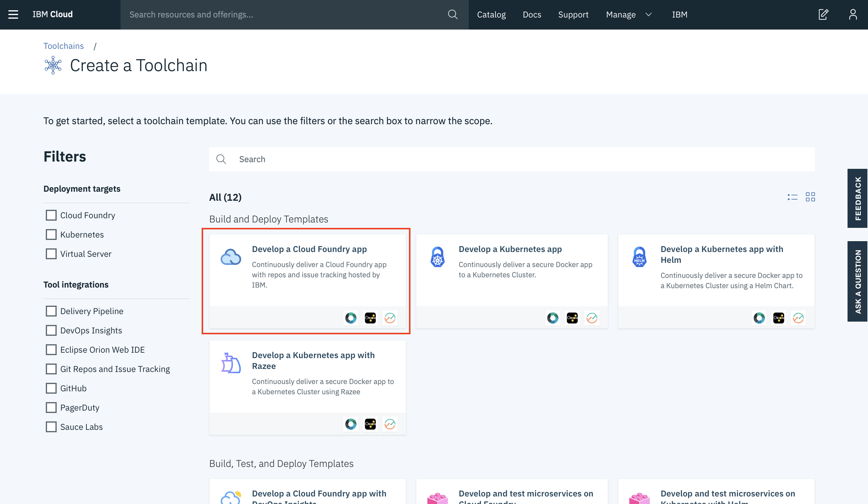The height and width of the screenshot is (504, 868).
Task: Enable the Cloud Foundry filter checkbox
Action: [x=51, y=215]
